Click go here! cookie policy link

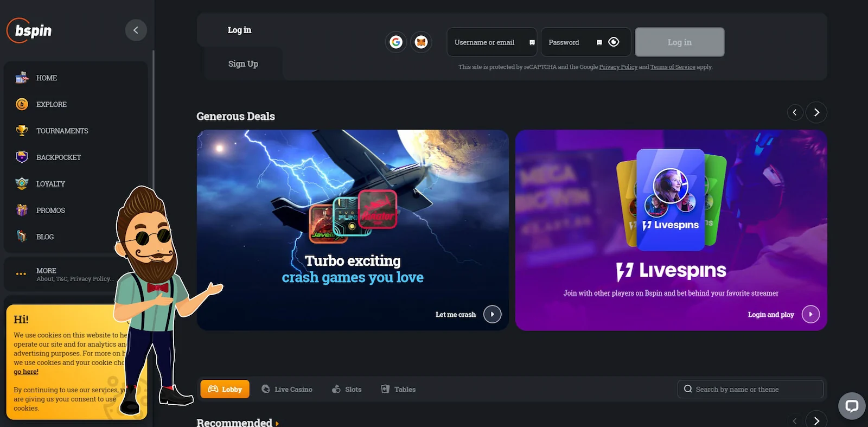point(26,372)
